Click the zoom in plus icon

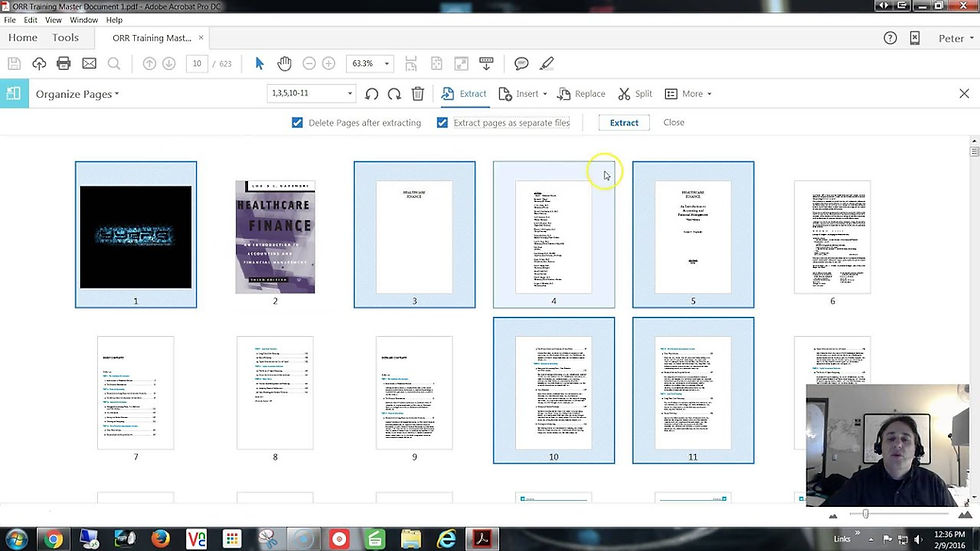[x=329, y=63]
